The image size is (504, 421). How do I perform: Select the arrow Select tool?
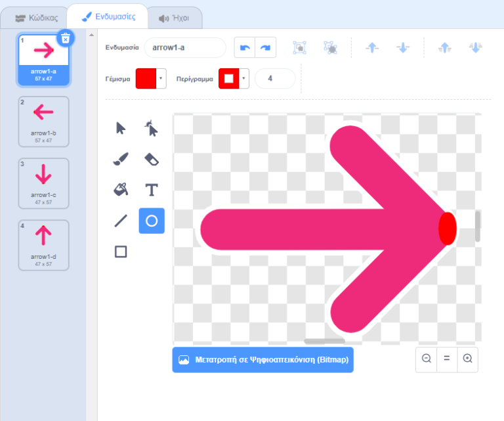coord(121,128)
